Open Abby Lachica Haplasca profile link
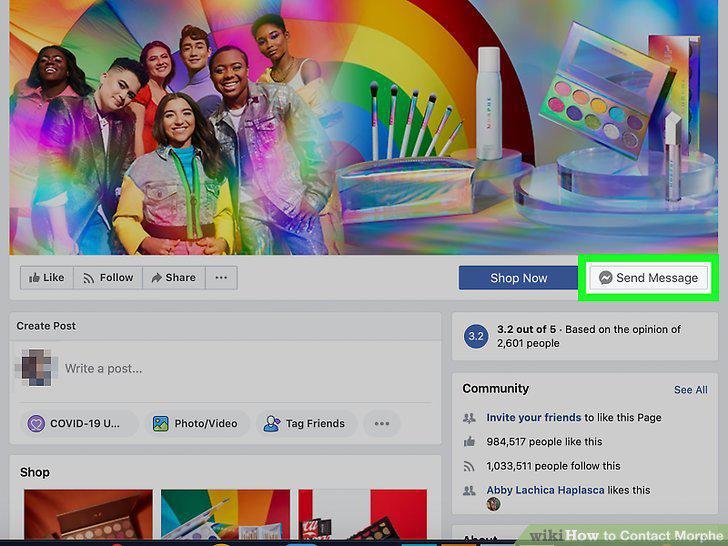728x546 pixels. point(545,490)
